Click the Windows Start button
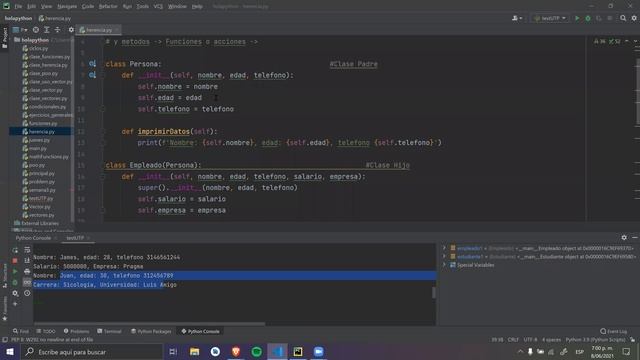640x360 pixels. [10, 351]
